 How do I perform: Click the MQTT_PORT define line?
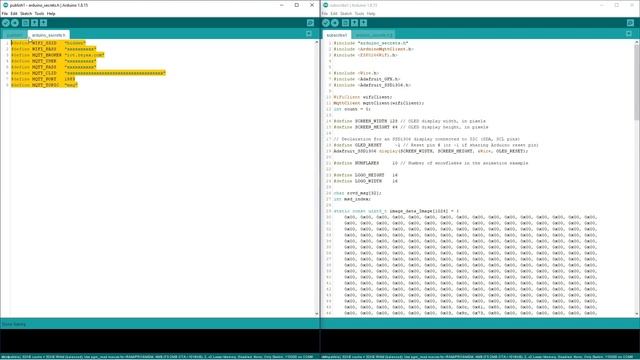[x=43, y=79]
